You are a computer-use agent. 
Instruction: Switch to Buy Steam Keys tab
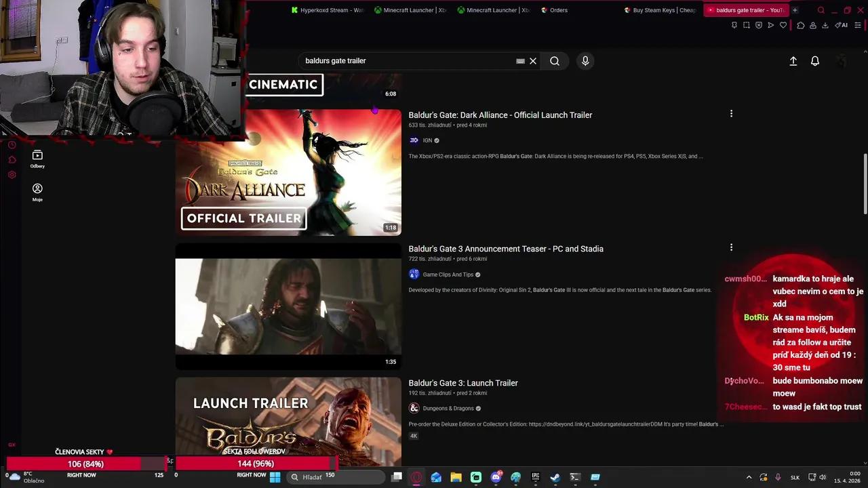pyautogui.click(x=660, y=10)
